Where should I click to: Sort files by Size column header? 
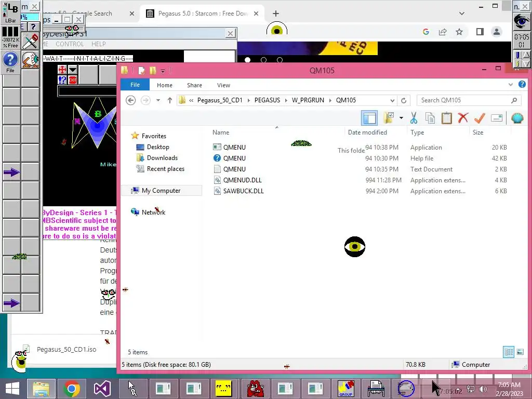pyautogui.click(x=478, y=132)
